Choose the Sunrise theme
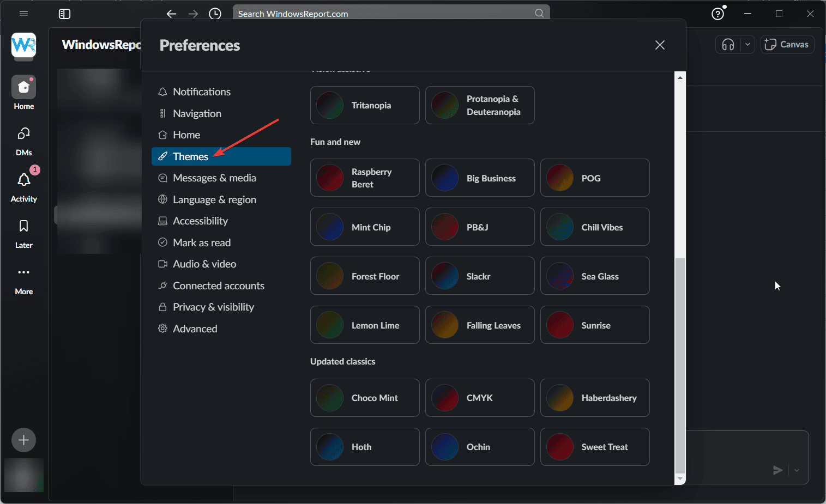 (595, 325)
